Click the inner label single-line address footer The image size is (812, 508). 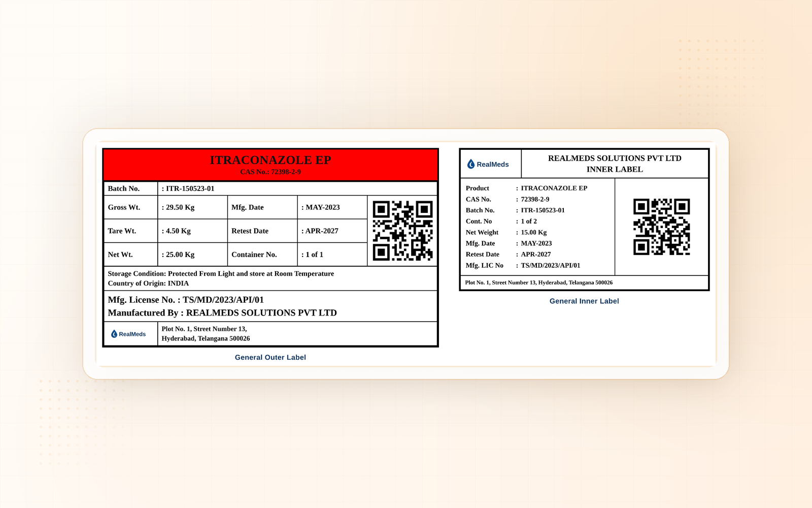(539, 282)
